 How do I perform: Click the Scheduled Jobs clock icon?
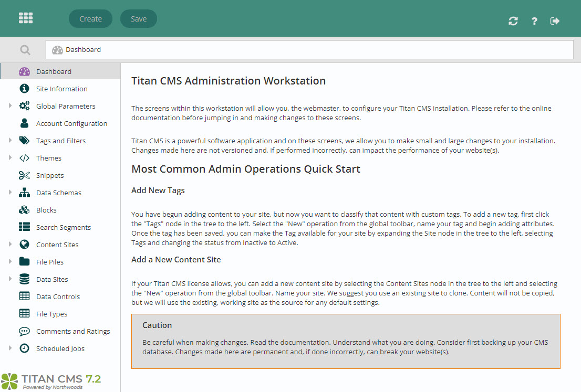25,348
